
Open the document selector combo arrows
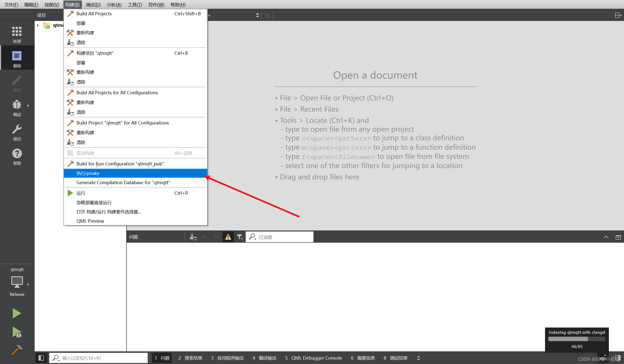pyautogui.click(x=258, y=15)
